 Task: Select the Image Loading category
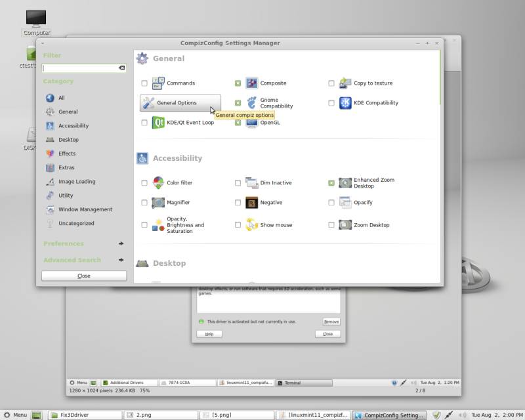coord(71,182)
